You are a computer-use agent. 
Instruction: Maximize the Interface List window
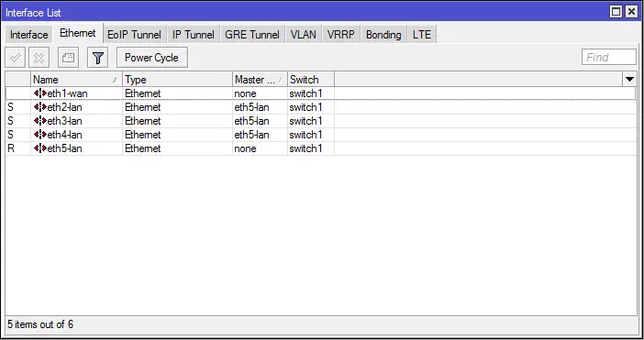[616, 12]
